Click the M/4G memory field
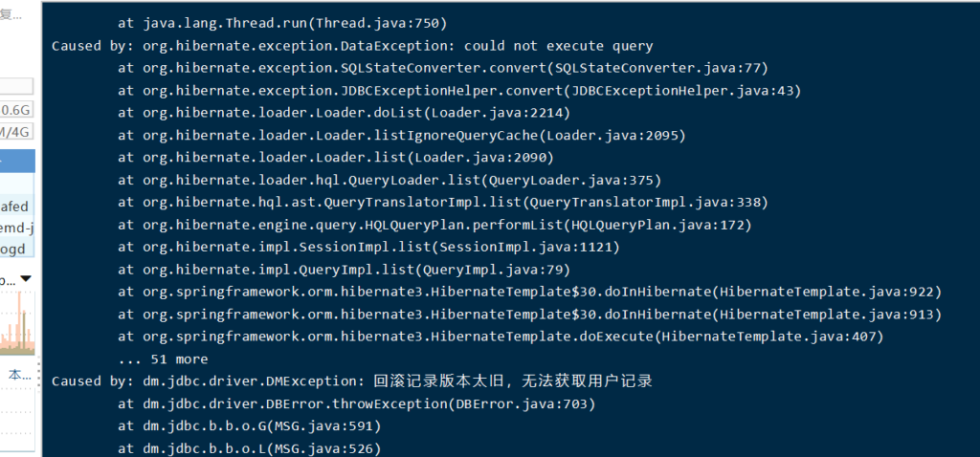 pos(16,131)
